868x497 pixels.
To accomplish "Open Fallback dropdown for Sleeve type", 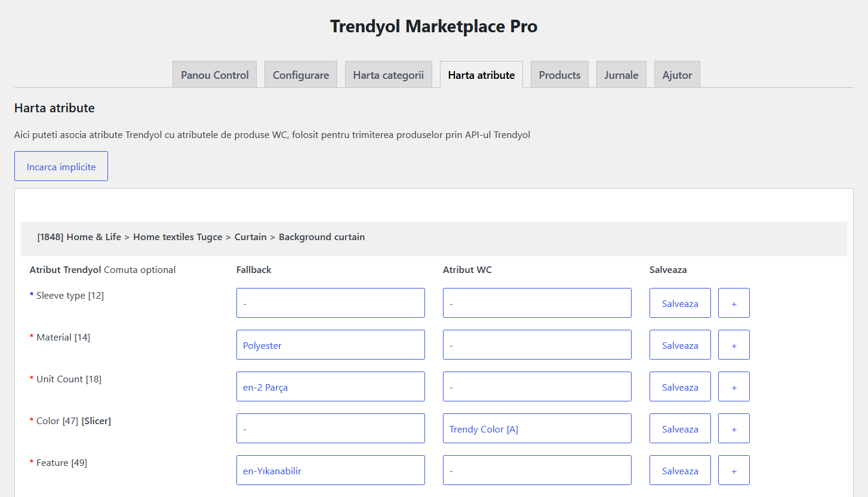I will (x=331, y=303).
